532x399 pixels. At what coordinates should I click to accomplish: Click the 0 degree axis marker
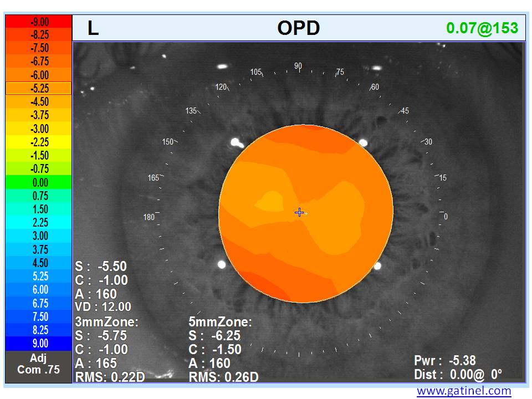[x=446, y=217]
